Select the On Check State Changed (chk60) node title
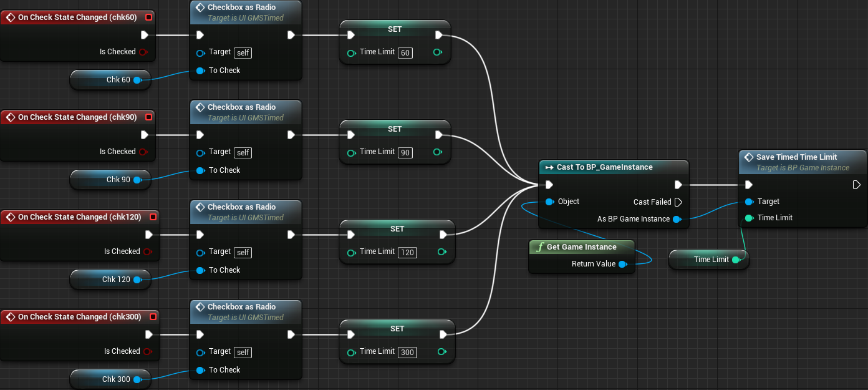The image size is (868, 390). (x=77, y=17)
